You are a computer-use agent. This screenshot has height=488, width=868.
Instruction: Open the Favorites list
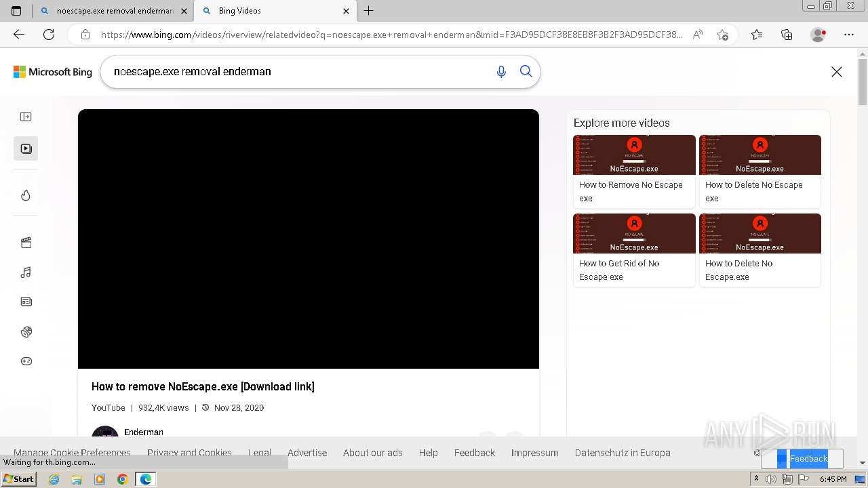click(x=757, y=35)
